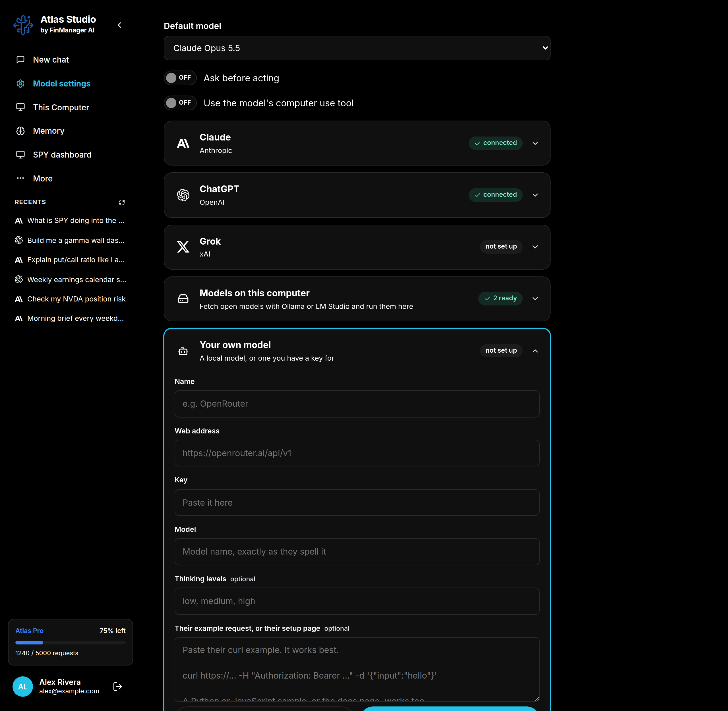Click the Web address input field
This screenshot has height=711, width=728.
click(x=357, y=453)
